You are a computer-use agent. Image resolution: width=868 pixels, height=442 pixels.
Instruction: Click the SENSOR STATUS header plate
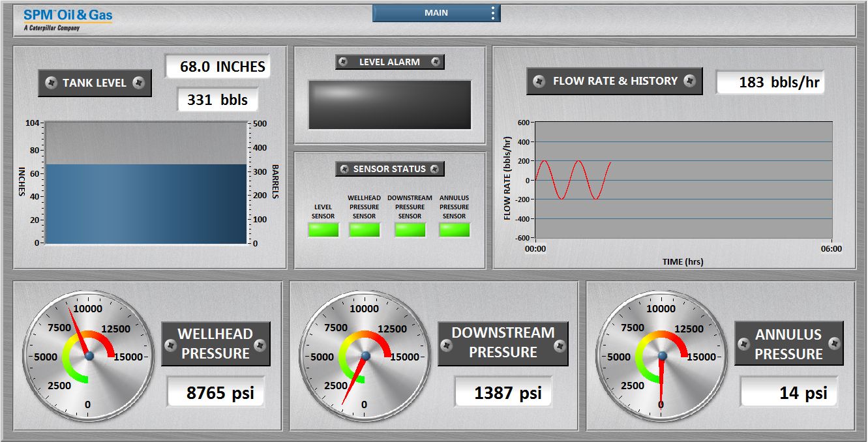(390, 168)
